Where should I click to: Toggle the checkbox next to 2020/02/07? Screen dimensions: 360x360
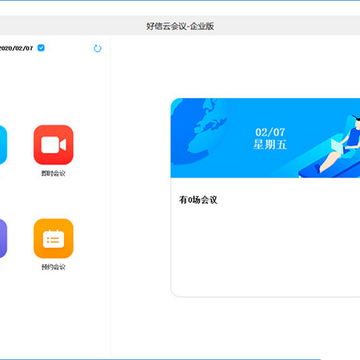tap(41, 48)
